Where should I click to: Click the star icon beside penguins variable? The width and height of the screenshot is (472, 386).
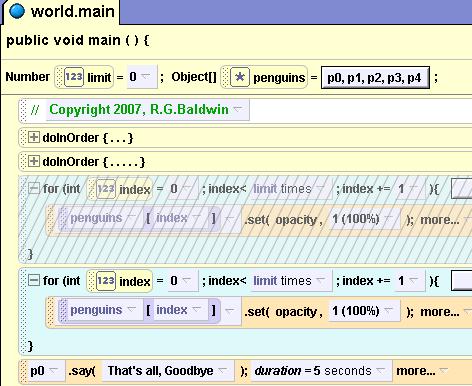[x=240, y=77]
